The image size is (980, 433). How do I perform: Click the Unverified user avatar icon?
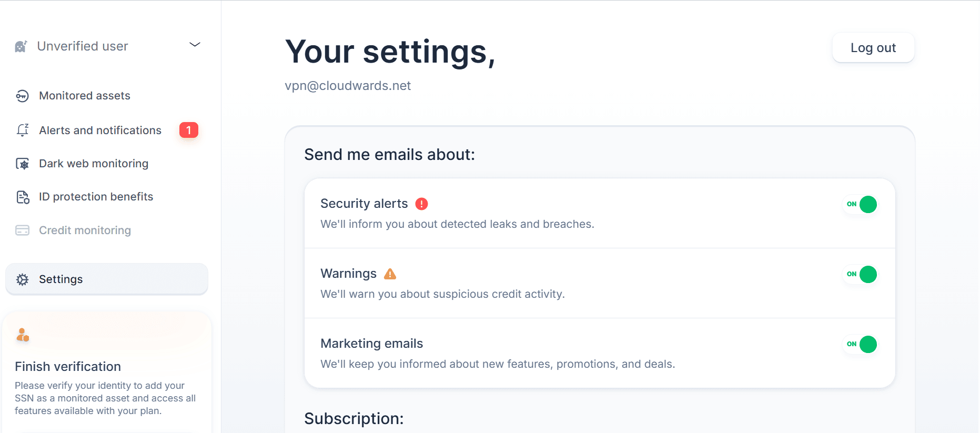(x=21, y=46)
